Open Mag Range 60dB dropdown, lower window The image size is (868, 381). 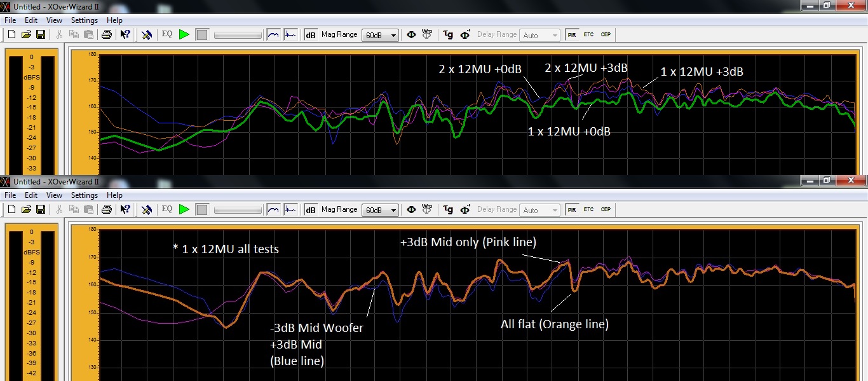380,210
